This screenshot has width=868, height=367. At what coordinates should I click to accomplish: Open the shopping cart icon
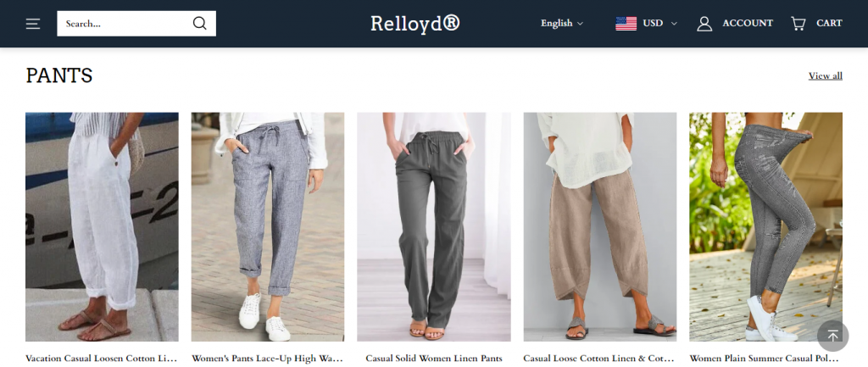[x=798, y=23]
